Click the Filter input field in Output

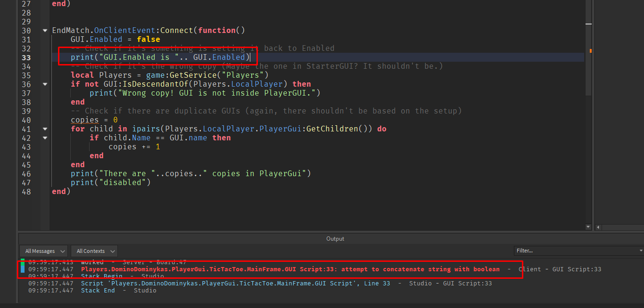coord(575,251)
